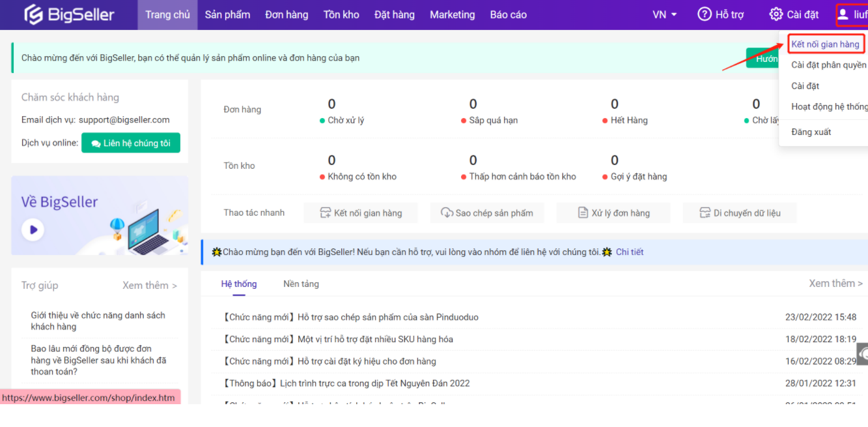Viewport: 868px width, 427px height.
Task: Switch to the Nền tảng tab
Action: [x=301, y=284]
